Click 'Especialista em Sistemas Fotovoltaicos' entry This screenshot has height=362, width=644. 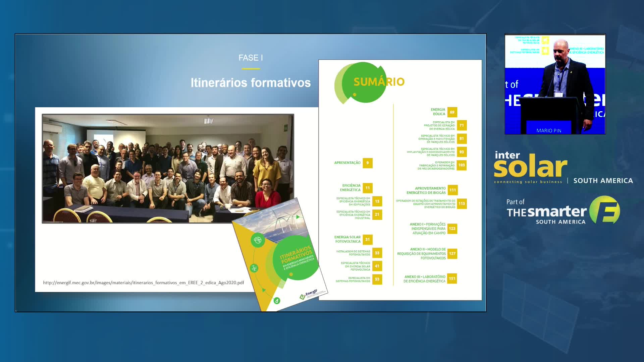353,279
